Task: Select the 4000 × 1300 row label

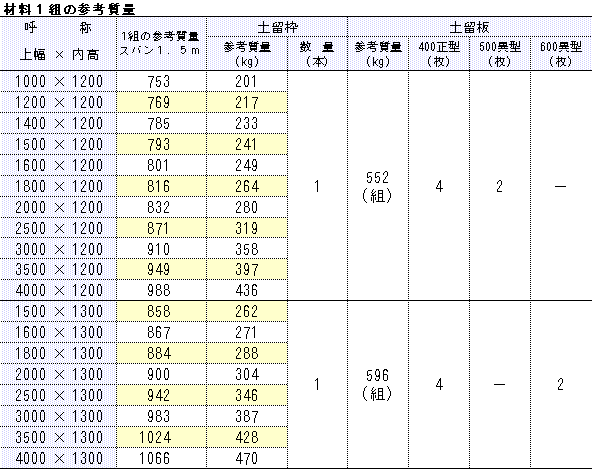Action: (x=58, y=458)
